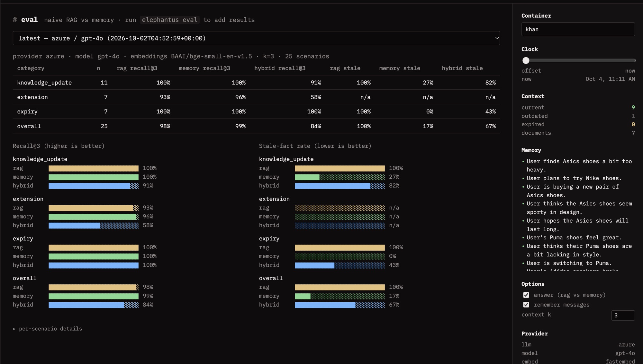Click the Stale-fact rate (lower is better) heading
Screen dimensions: 643x364
pyautogui.click(x=315, y=146)
